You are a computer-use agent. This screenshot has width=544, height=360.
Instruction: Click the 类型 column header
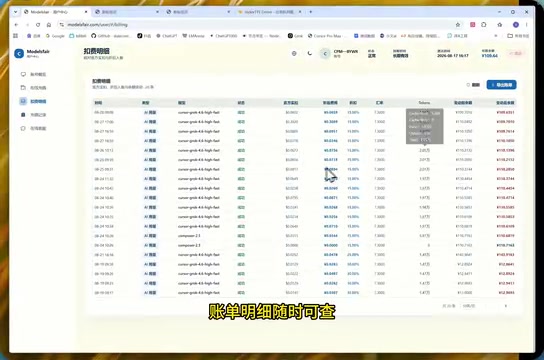click(145, 103)
